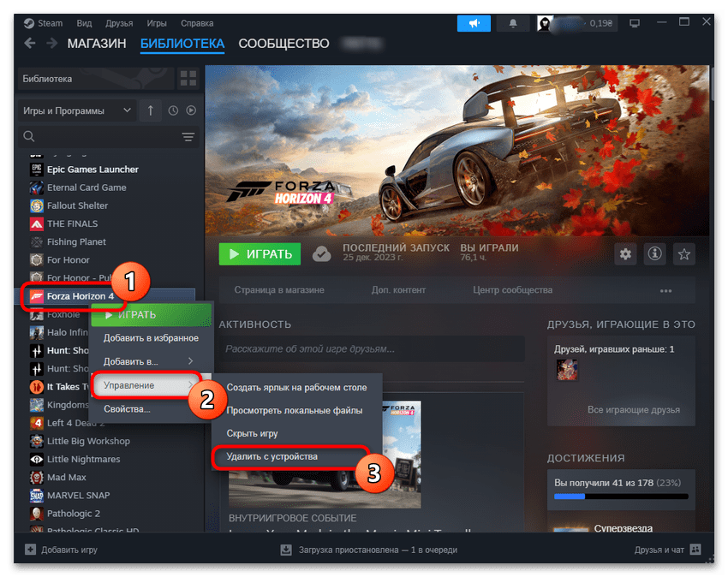728x577 pixels.
Task: Choose Создать ярлык на рабочем столе
Action: pyautogui.click(x=296, y=388)
